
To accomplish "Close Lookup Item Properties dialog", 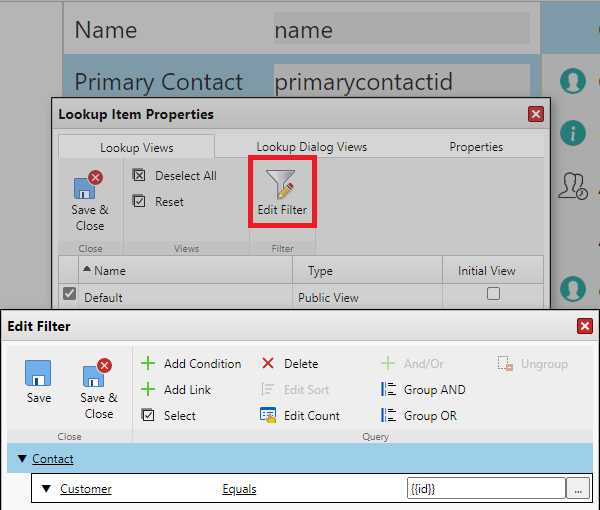I will [536, 114].
